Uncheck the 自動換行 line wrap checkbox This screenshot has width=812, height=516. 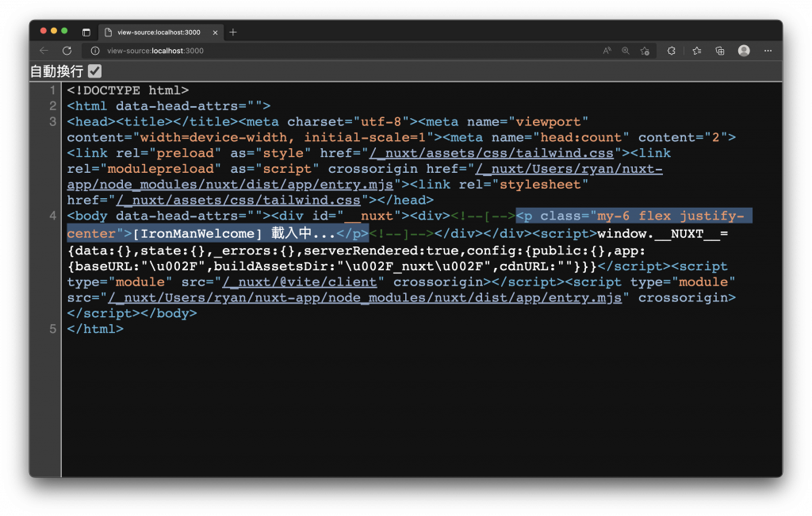point(95,71)
